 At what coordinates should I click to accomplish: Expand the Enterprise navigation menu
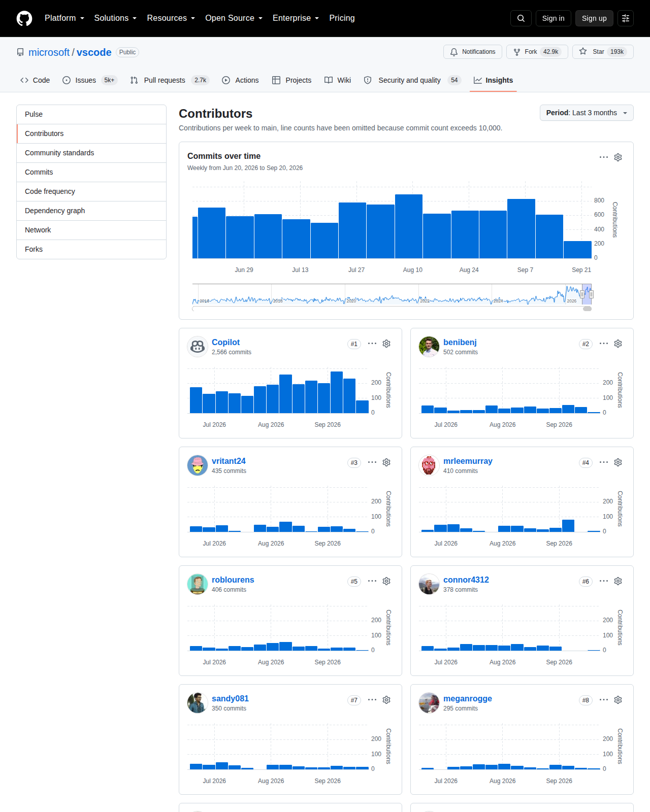296,18
